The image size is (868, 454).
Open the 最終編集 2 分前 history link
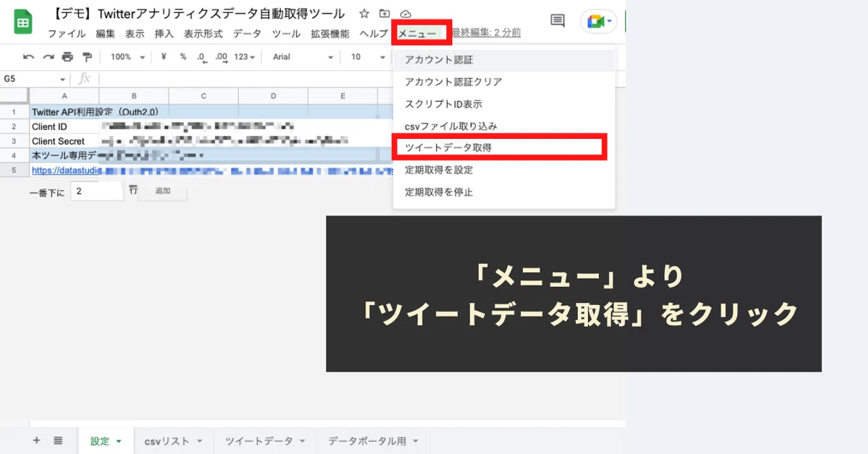487,33
